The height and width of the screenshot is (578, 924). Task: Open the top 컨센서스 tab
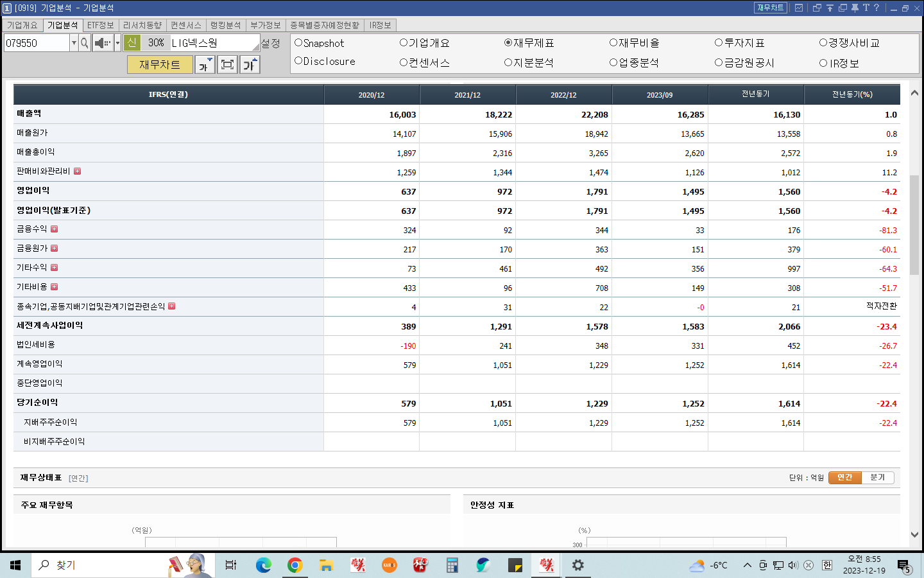click(x=186, y=25)
